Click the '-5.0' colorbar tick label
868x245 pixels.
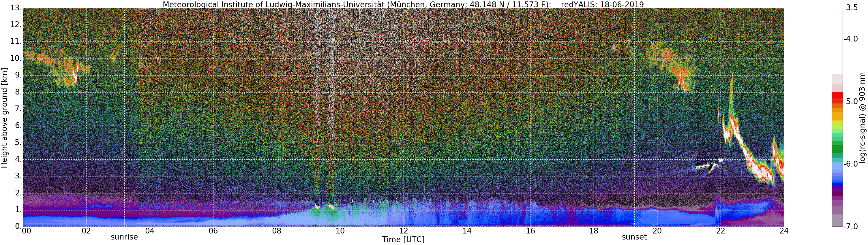click(850, 101)
